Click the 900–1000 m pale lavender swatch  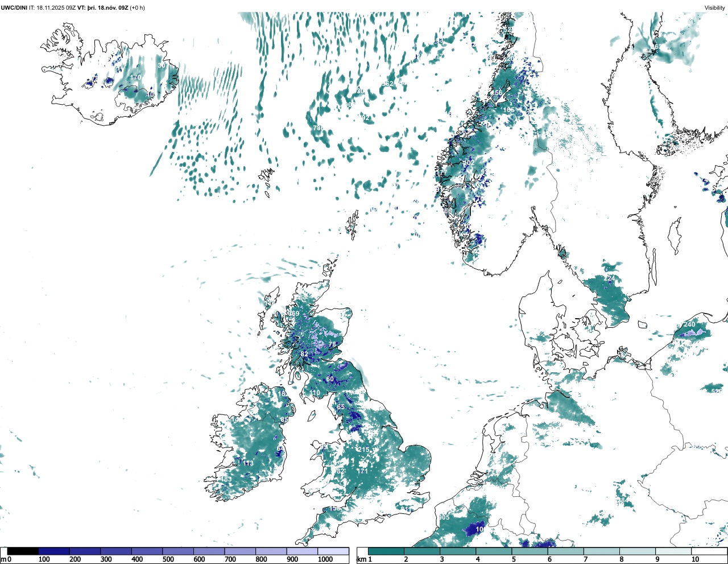tap(302, 551)
